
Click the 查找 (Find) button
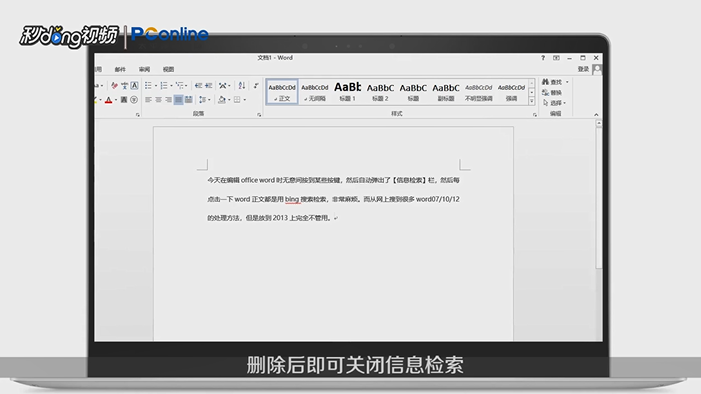click(x=552, y=82)
